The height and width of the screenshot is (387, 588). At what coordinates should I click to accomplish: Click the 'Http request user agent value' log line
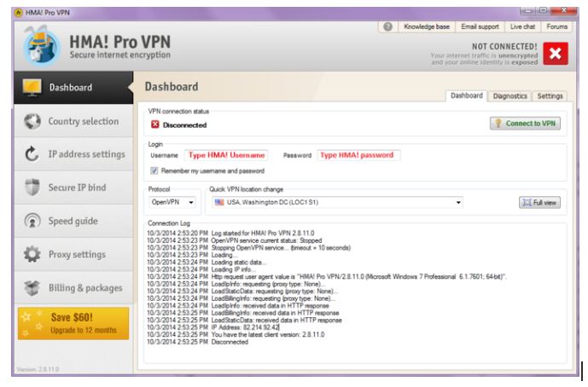point(327,276)
